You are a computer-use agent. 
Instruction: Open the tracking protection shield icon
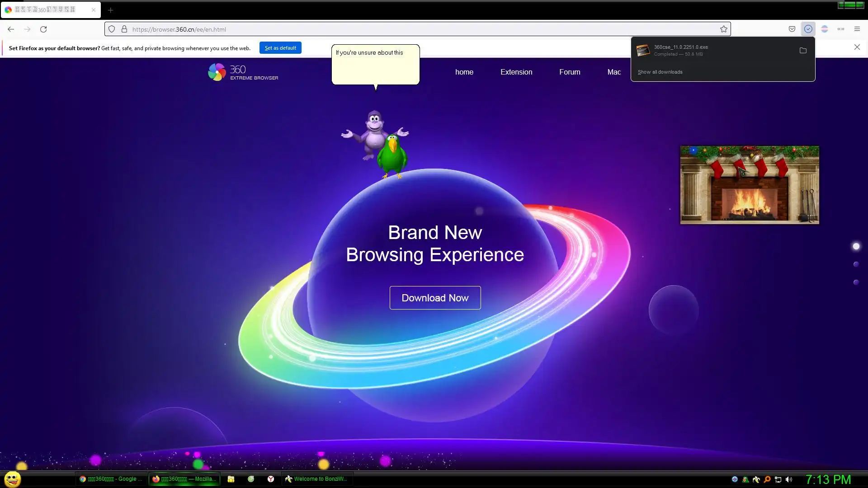pos(112,29)
